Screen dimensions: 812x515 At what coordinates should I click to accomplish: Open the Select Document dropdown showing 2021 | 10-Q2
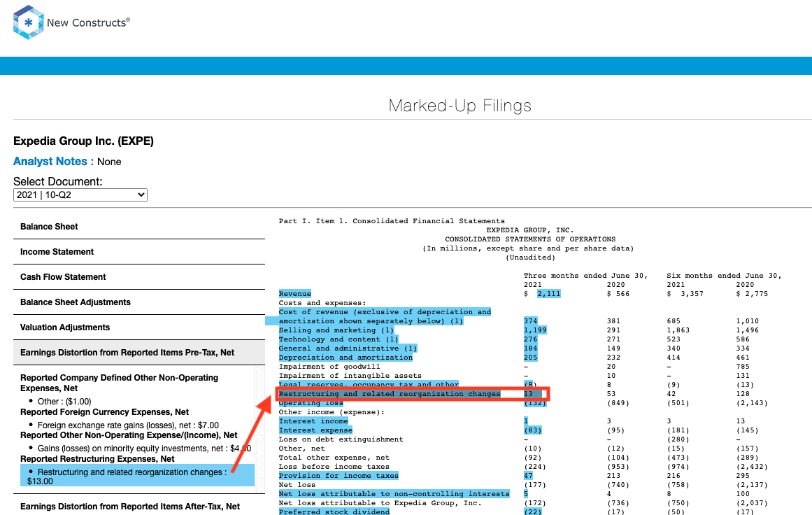80,195
